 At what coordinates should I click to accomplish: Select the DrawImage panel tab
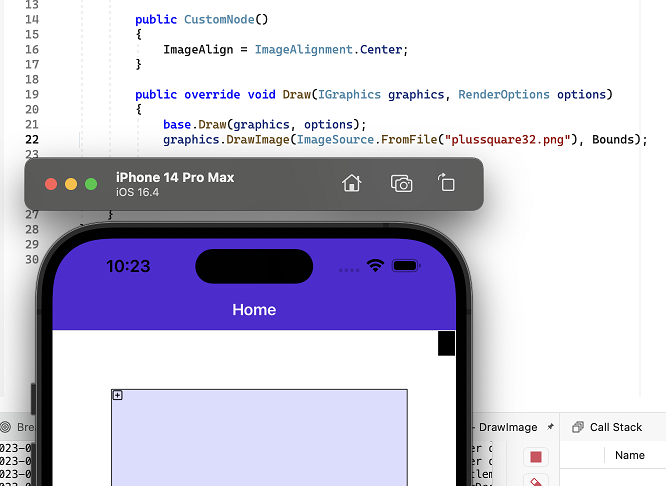507,427
